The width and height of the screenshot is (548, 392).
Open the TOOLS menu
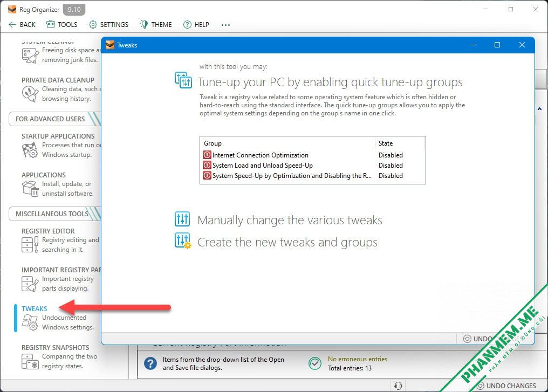pos(61,24)
